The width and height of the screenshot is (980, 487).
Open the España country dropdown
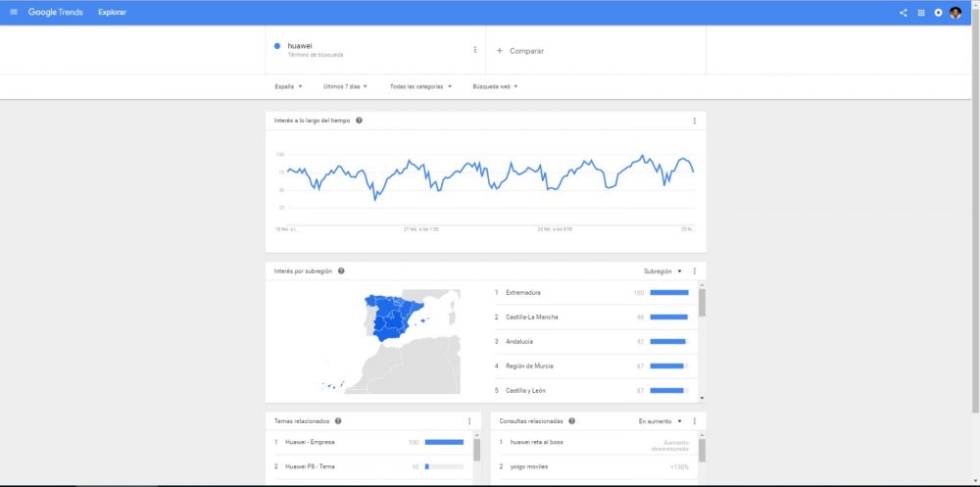coord(288,87)
